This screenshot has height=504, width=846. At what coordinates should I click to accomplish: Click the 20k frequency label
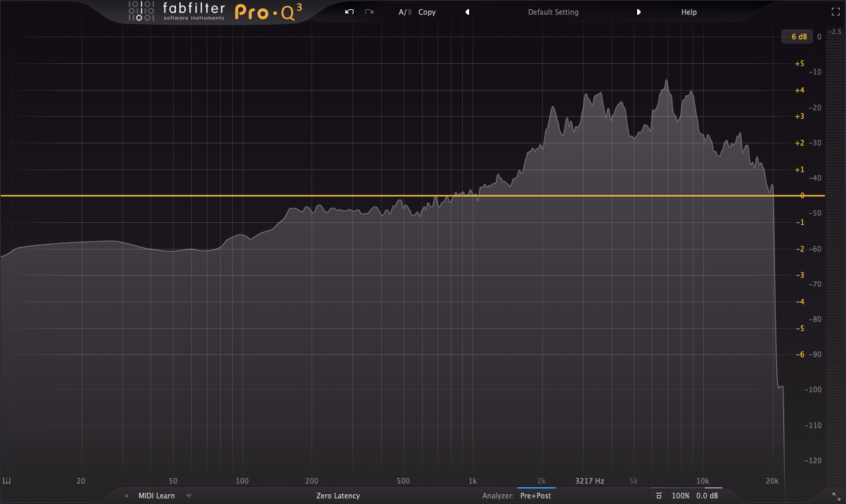(771, 482)
